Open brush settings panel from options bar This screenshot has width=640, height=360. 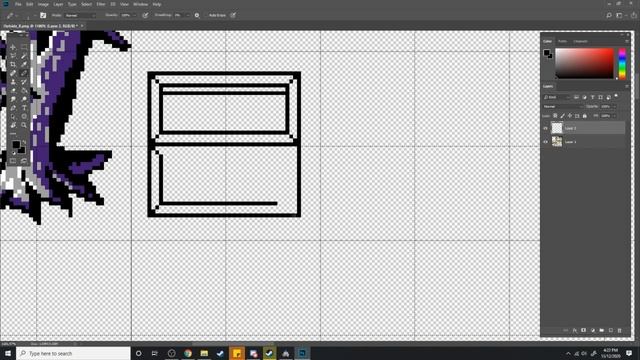43,15
